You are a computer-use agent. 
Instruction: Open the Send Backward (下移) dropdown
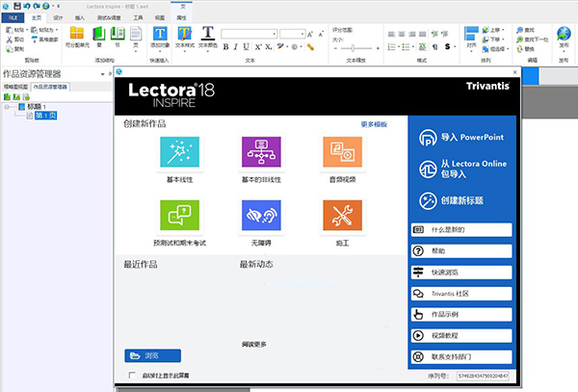[x=503, y=39]
